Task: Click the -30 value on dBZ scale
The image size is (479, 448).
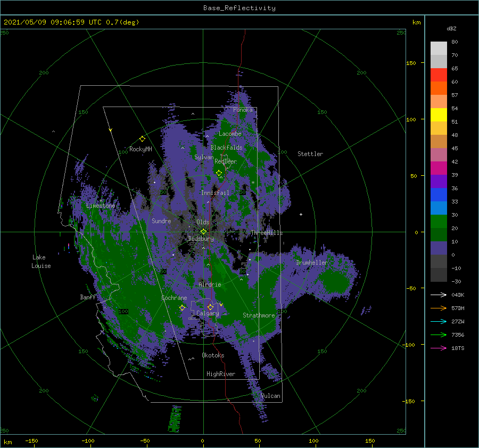Action: tap(456, 281)
